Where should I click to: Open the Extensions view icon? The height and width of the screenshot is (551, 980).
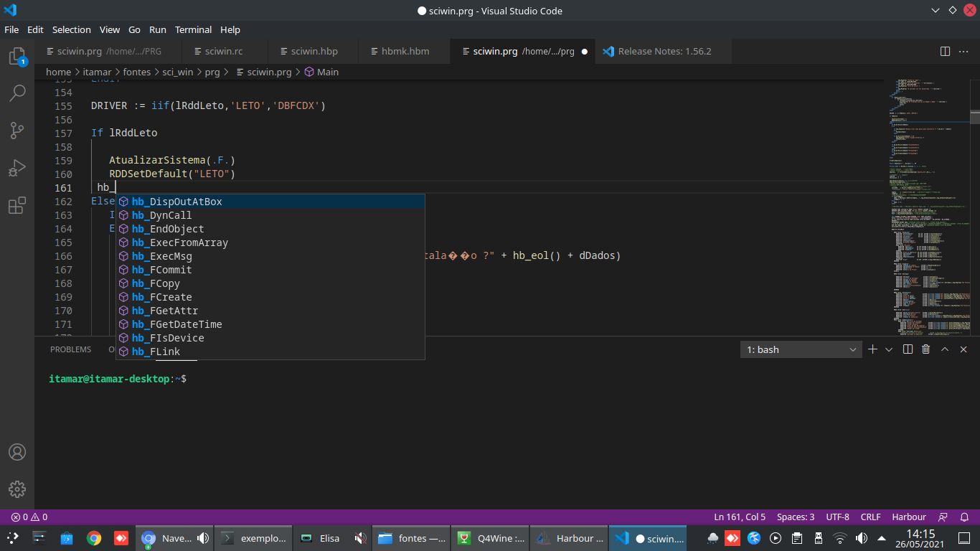(x=17, y=207)
